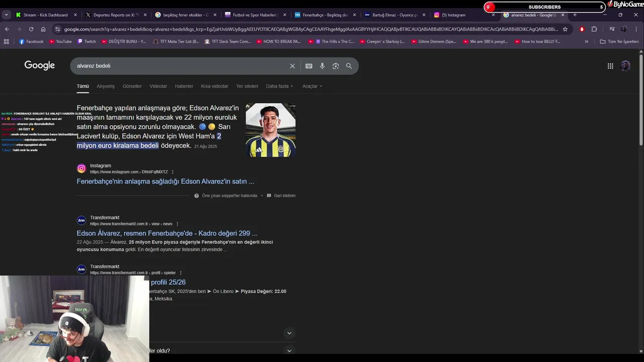Submit search with magnifier icon
Screen dimensions: 644x362
click(x=349, y=66)
